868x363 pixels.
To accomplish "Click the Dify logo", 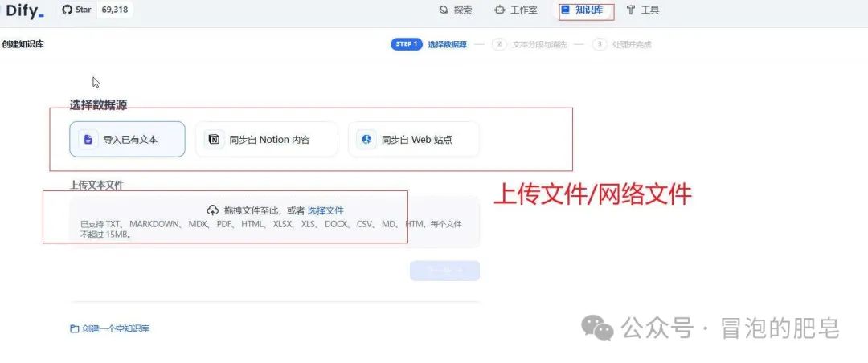I will 25,11.
